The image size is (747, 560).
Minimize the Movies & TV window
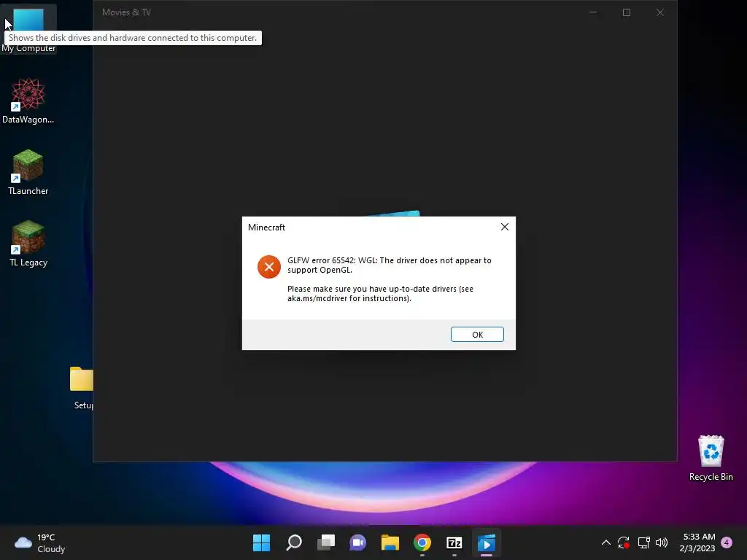tap(593, 12)
